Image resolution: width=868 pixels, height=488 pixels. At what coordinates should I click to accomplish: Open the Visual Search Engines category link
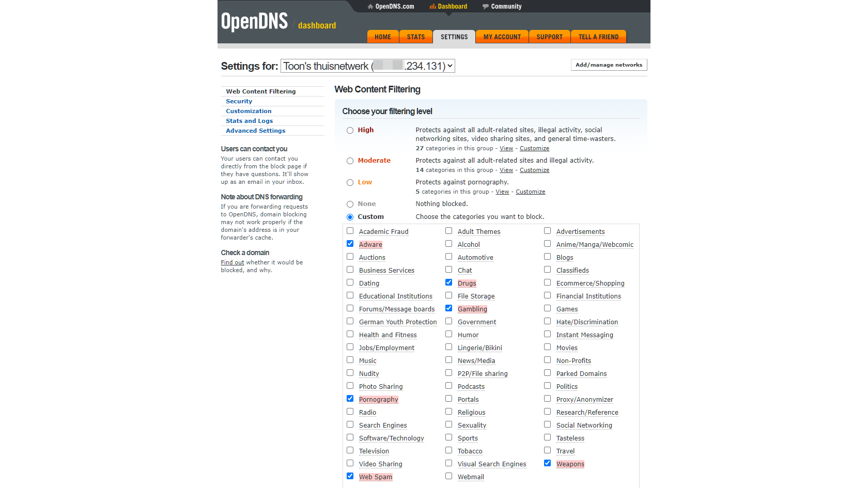492,464
